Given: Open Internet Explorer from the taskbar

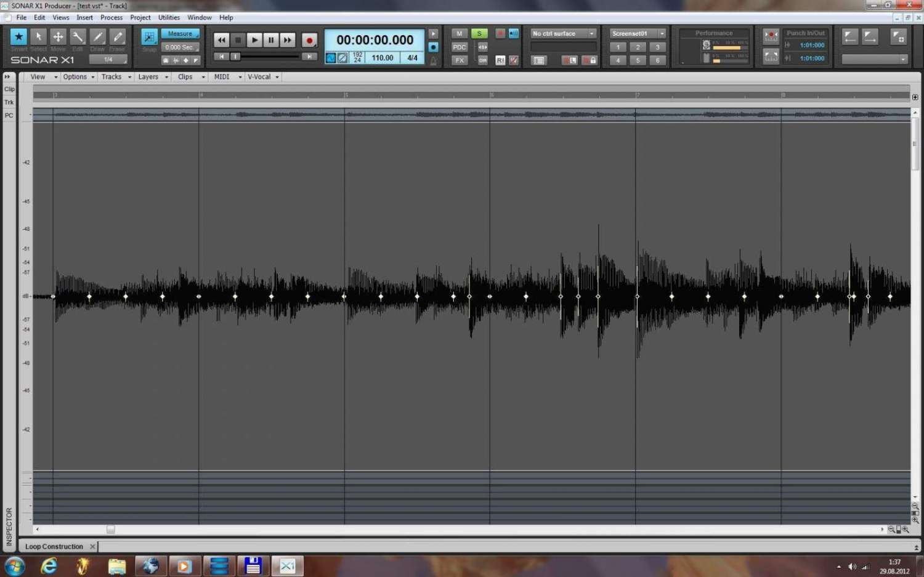Looking at the screenshot, I should 49,565.
